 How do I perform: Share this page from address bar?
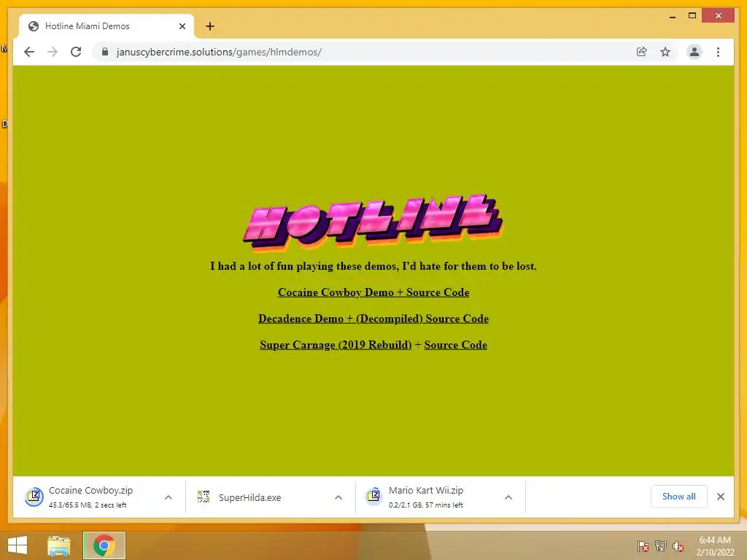click(642, 52)
